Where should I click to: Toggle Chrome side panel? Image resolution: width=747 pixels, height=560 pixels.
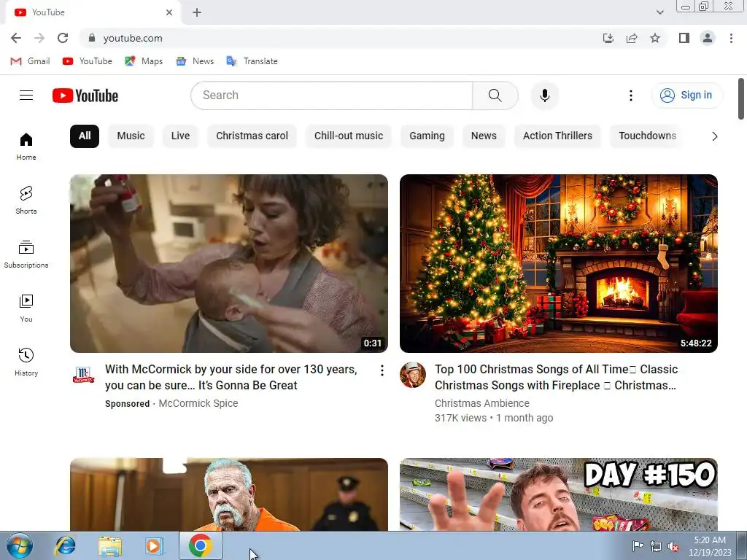coord(684,38)
